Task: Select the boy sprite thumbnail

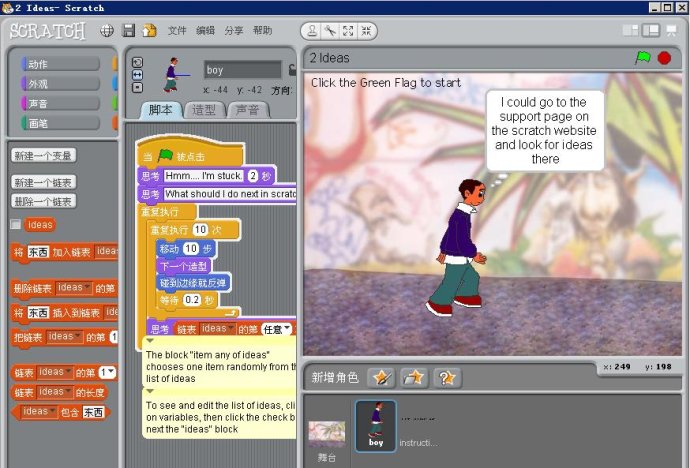Action: [376, 425]
